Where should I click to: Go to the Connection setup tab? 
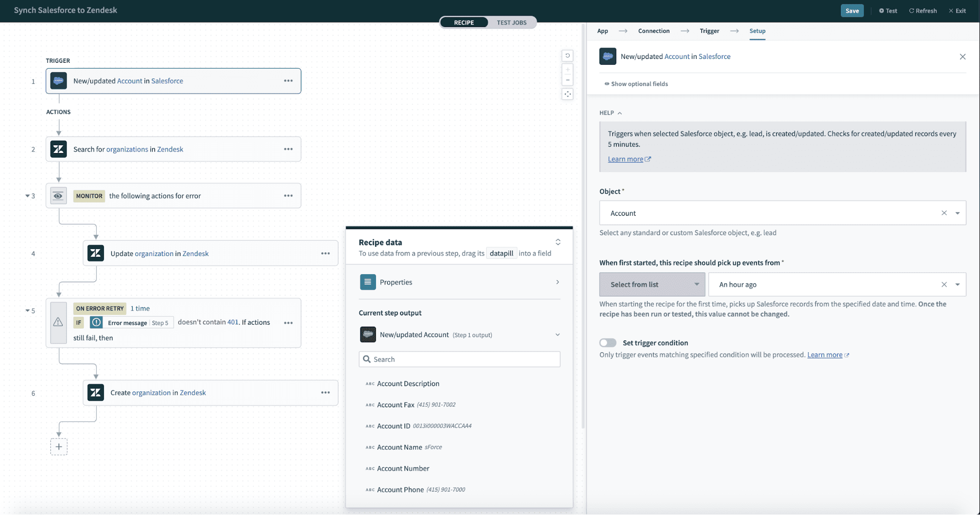[653, 31]
